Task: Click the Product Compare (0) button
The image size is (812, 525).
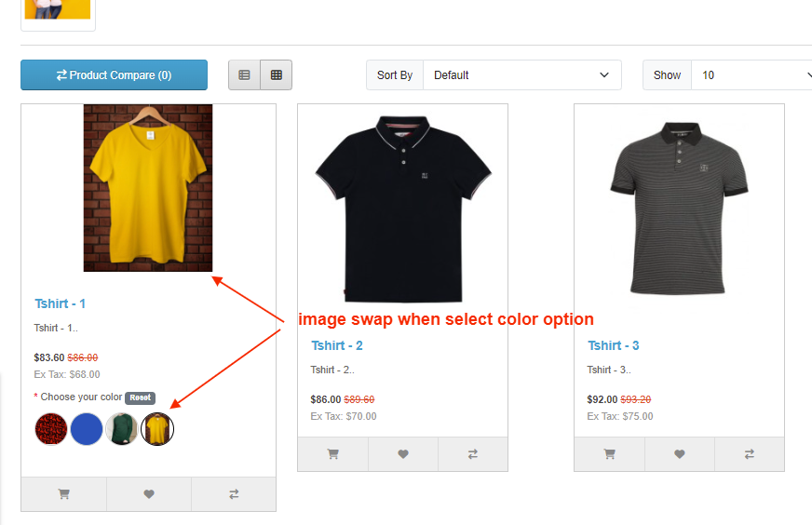Action: point(114,75)
